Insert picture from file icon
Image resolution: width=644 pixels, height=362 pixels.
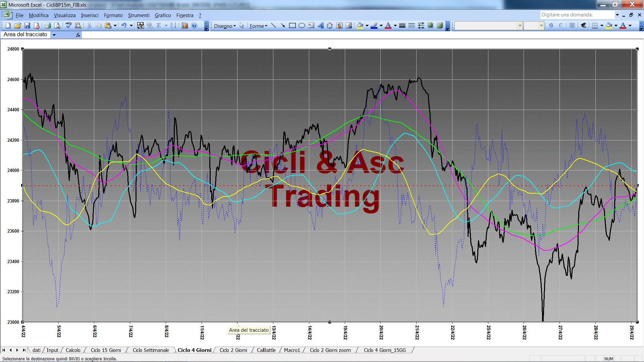pyautogui.click(x=349, y=25)
